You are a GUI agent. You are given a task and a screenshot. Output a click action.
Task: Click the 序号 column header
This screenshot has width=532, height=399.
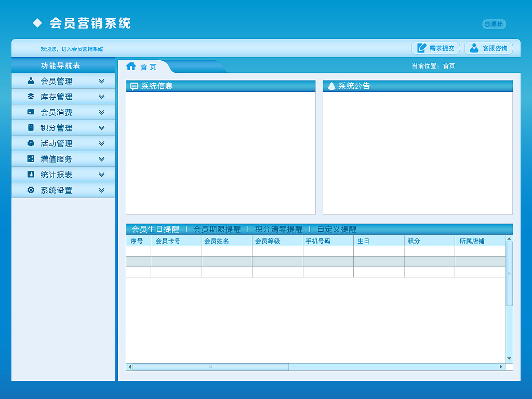138,241
